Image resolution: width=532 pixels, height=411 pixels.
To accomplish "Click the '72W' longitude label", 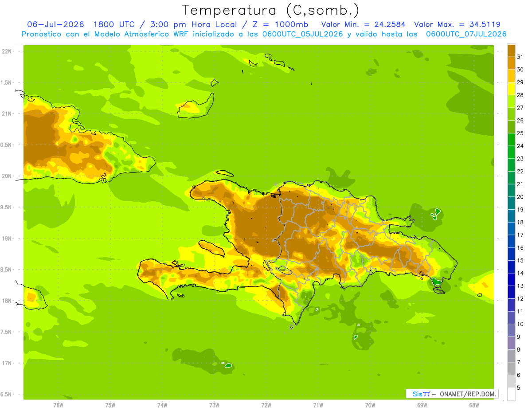I will point(266,405).
